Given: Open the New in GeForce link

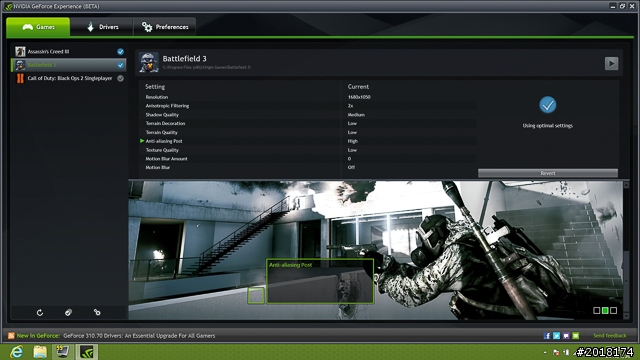Looking at the screenshot, I should (x=38, y=336).
